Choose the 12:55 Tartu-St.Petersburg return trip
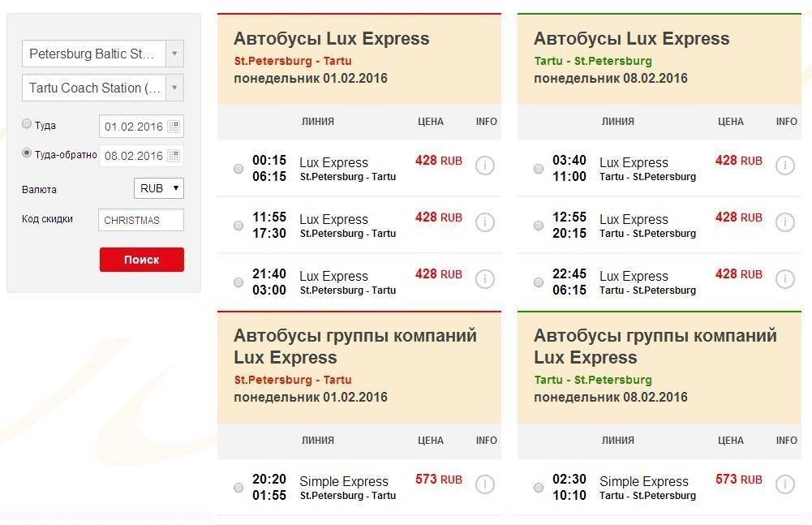Image resolution: width=812 pixels, height=525 pixels. tap(539, 226)
